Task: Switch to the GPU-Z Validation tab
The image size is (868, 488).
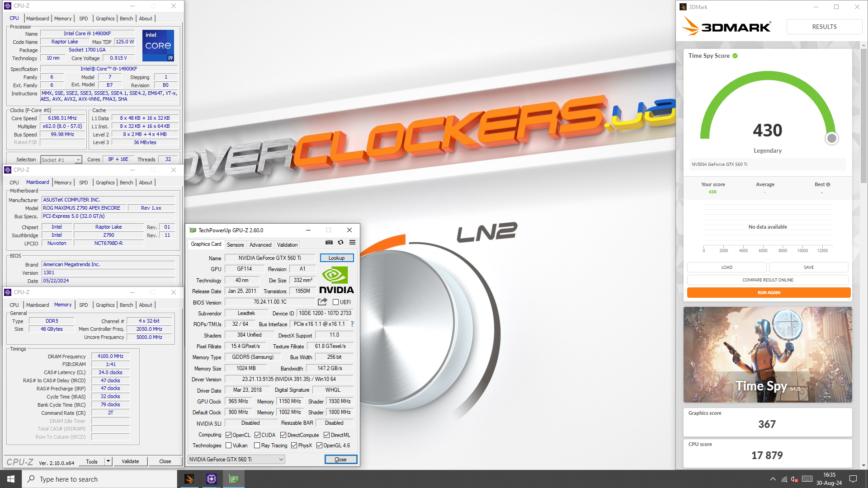Action: coord(288,245)
